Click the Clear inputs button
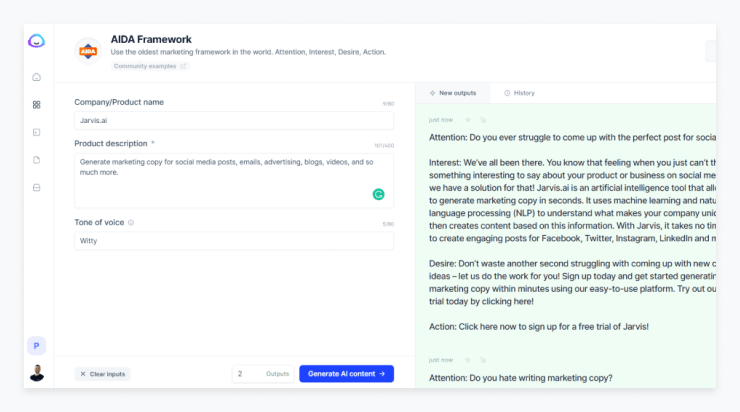 102,374
